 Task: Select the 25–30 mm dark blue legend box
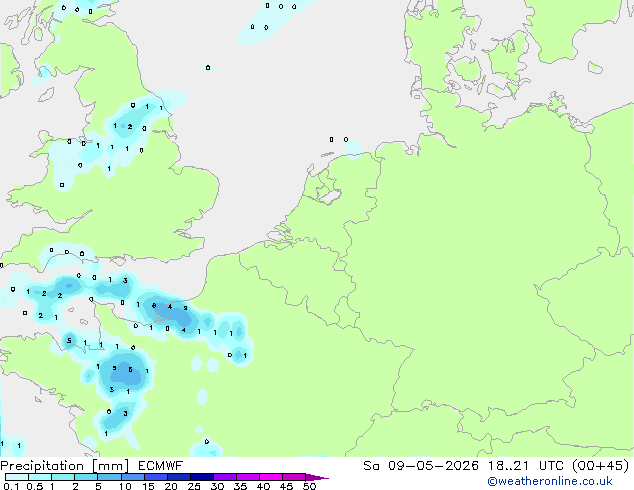(202, 477)
